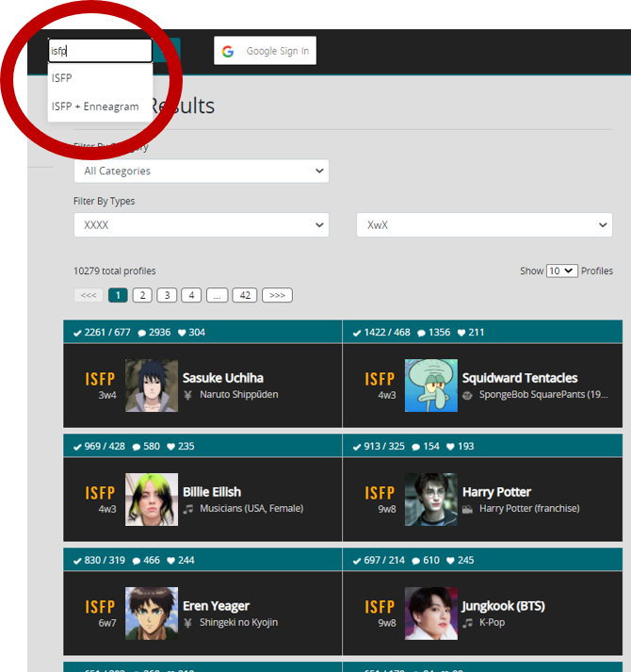Viewport: 631px width, 672px height.
Task: Click the comment bubble icon showing 580
Action: coord(137,447)
